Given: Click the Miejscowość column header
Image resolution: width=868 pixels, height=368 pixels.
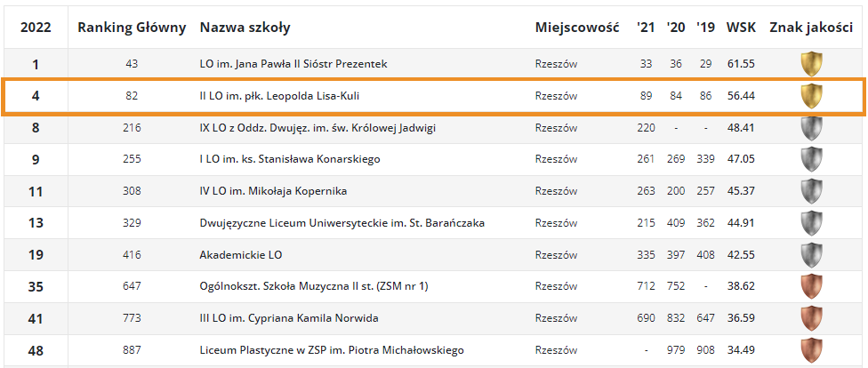Looking at the screenshot, I should (577, 28).
